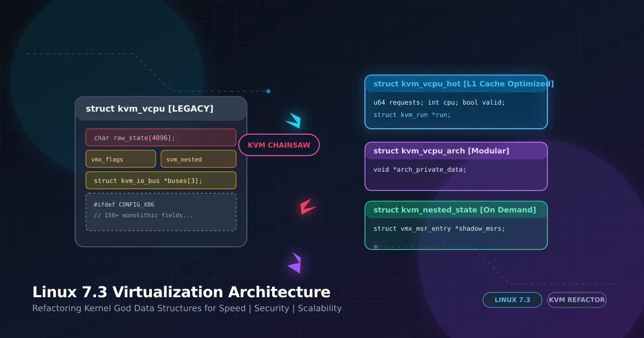644x338 pixels.
Task: Click the LINUX 7.3 badge
Action: tap(512, 300)
